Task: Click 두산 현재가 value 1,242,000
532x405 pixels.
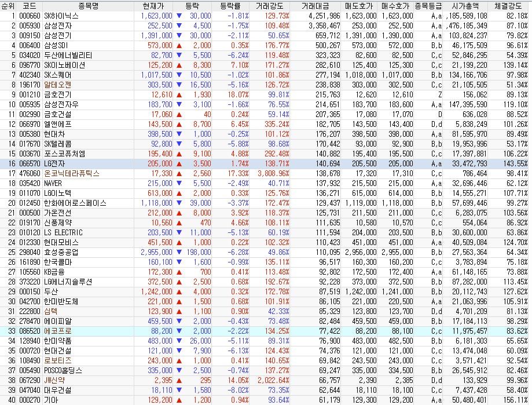Action: (x=156, y=291)
